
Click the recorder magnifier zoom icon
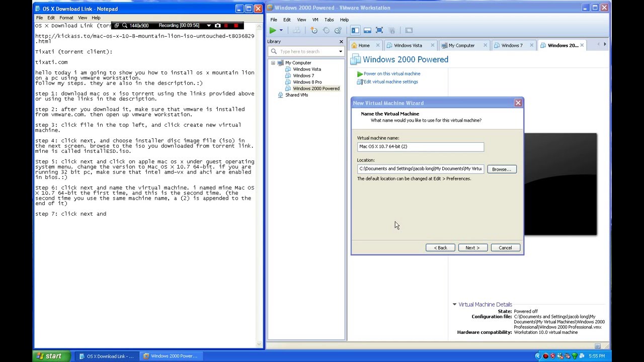point(124,26)
